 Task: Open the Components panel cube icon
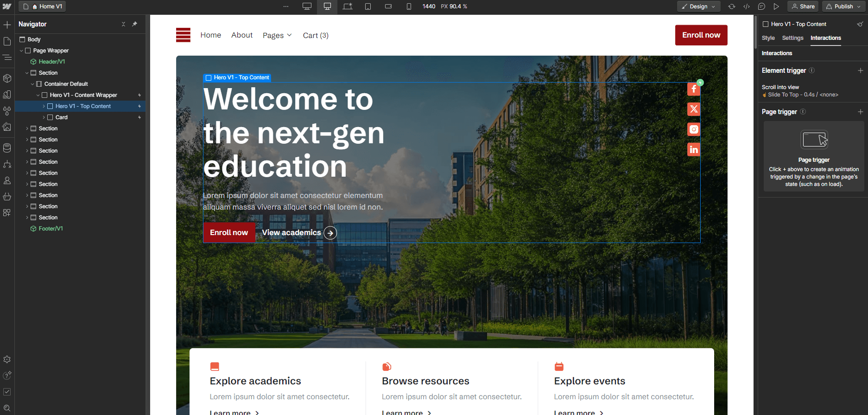coord(7,78)
